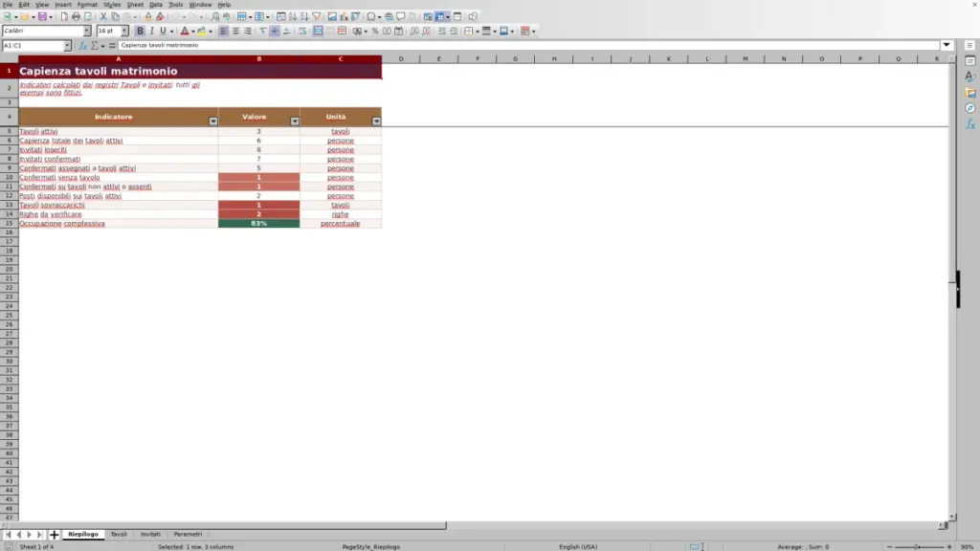Viewport: 980px width, 551px height.
Task: Expand the font size dropdown
Action: 124,31
